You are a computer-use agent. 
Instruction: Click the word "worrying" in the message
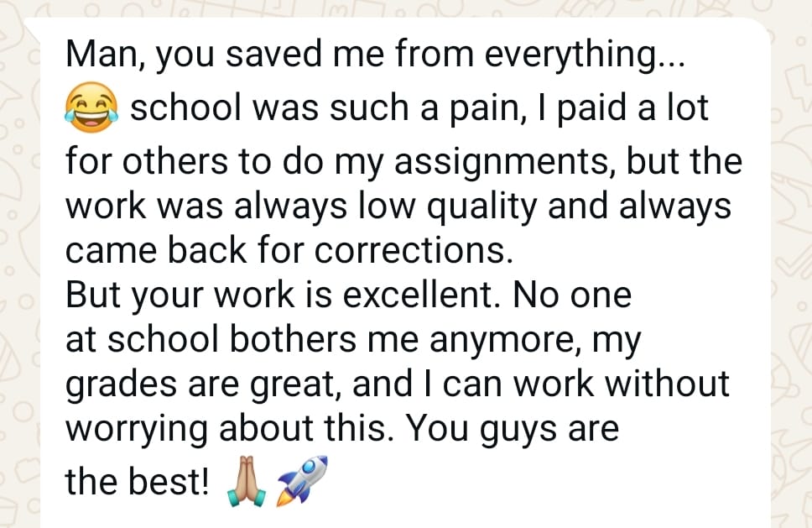136,430
